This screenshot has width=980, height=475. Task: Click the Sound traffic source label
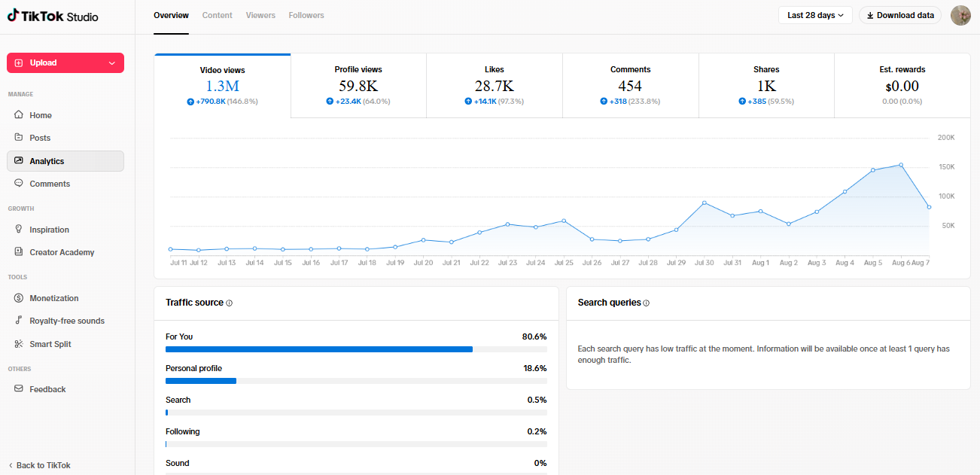pyautogui.click(x=178, y=463)
